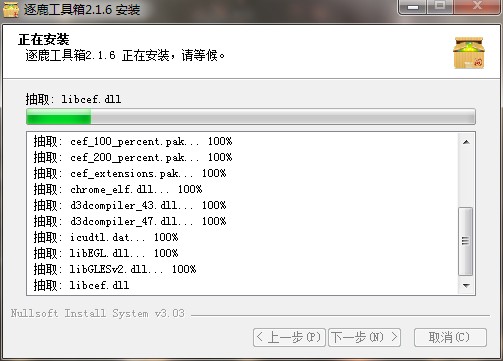Click the log list scroll down arrow

(x=466, y=285)
